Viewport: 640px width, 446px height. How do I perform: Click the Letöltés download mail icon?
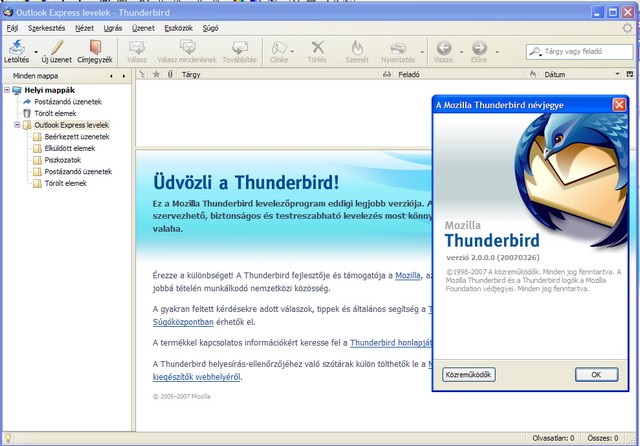pos(16,47)
